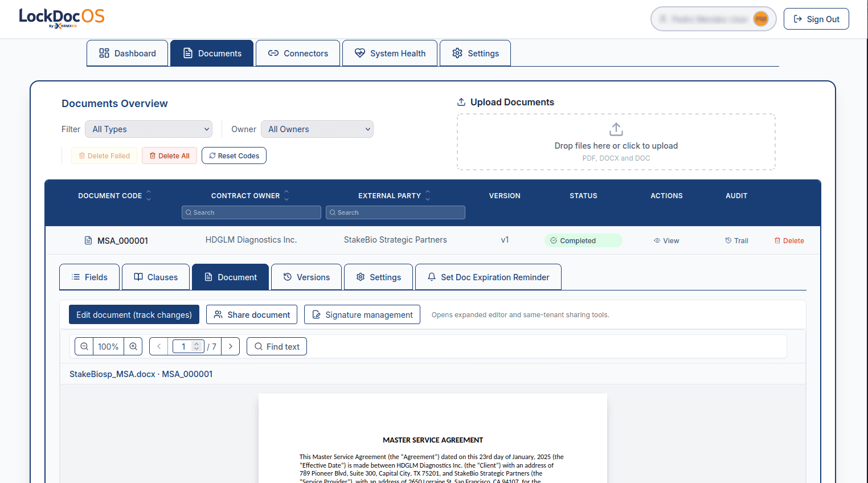Click the Upload Documents heading
The width and height of the screenshot is (868, 483).
(x=512, y=102)
